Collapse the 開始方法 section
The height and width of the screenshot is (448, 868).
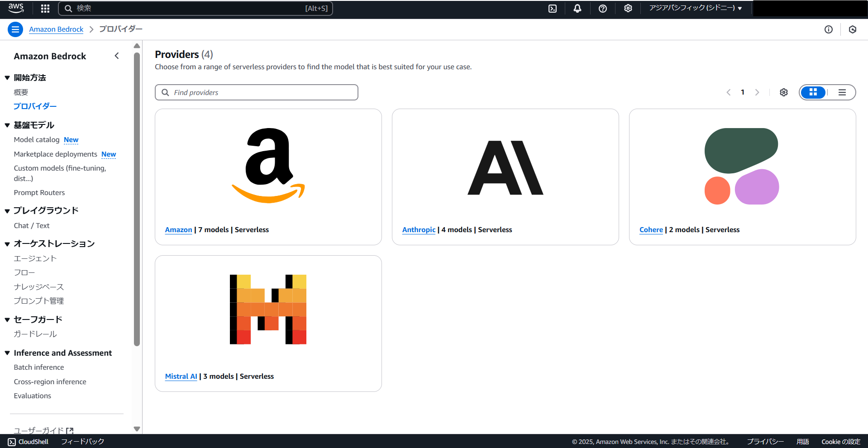[7, 78]
